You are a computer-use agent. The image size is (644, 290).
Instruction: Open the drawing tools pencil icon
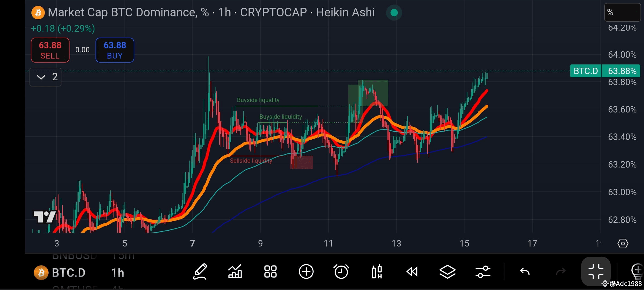tap(200, 271)
